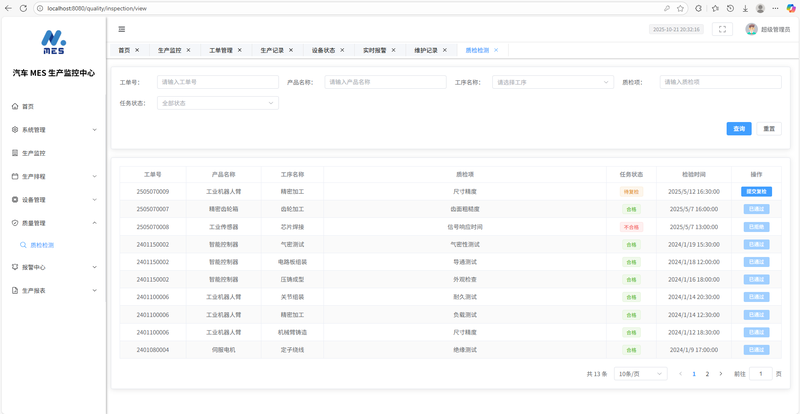The image size is (800, 414).
Task: Click the 超级管理员 user avatar
Action: (751, 29)
